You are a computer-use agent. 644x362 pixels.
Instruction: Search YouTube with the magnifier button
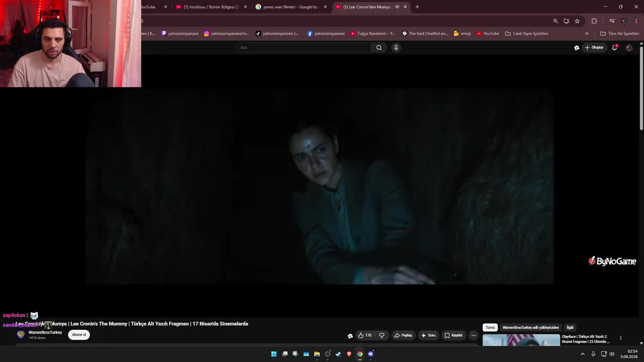click(379, 48)
